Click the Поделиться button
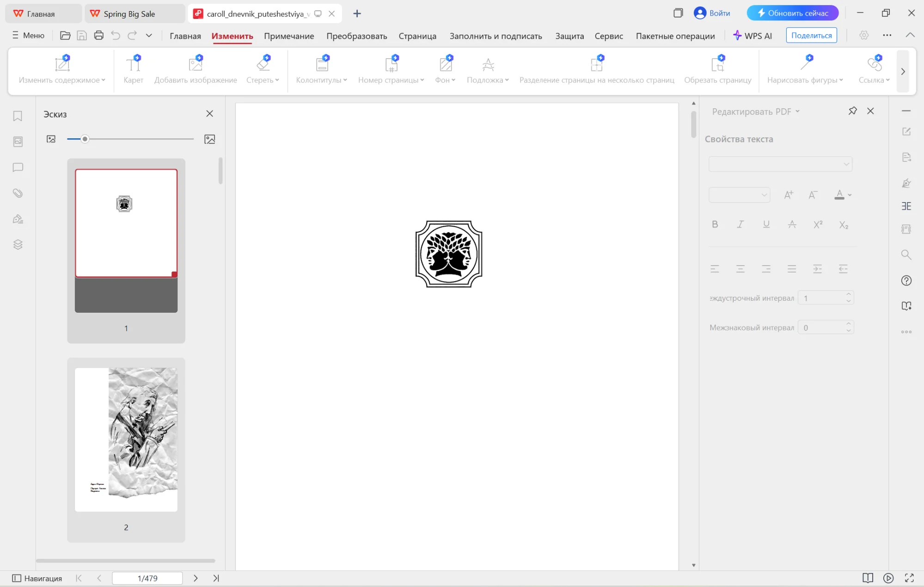 point(811,35)
